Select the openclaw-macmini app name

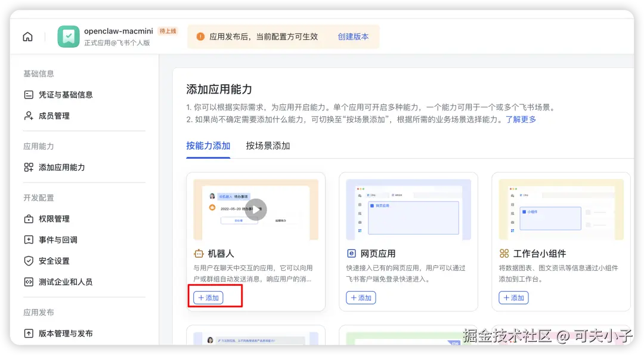coord(119,31)
